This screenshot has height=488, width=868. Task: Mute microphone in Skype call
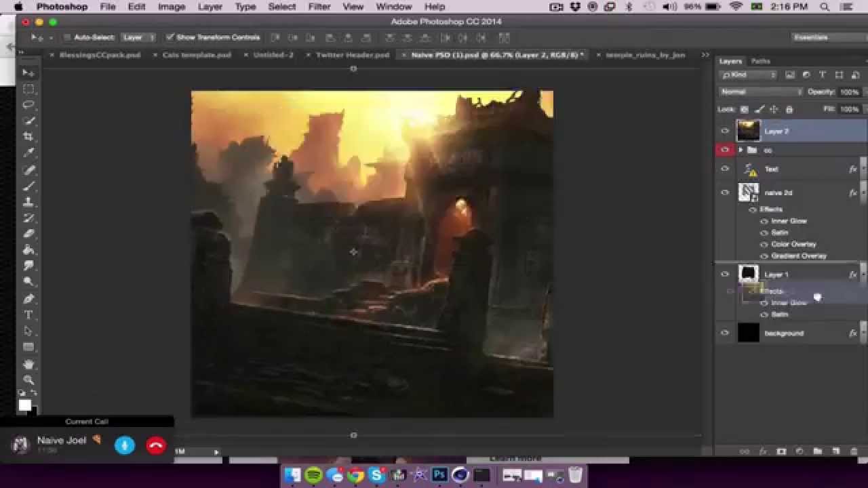(x=124, y=445)
